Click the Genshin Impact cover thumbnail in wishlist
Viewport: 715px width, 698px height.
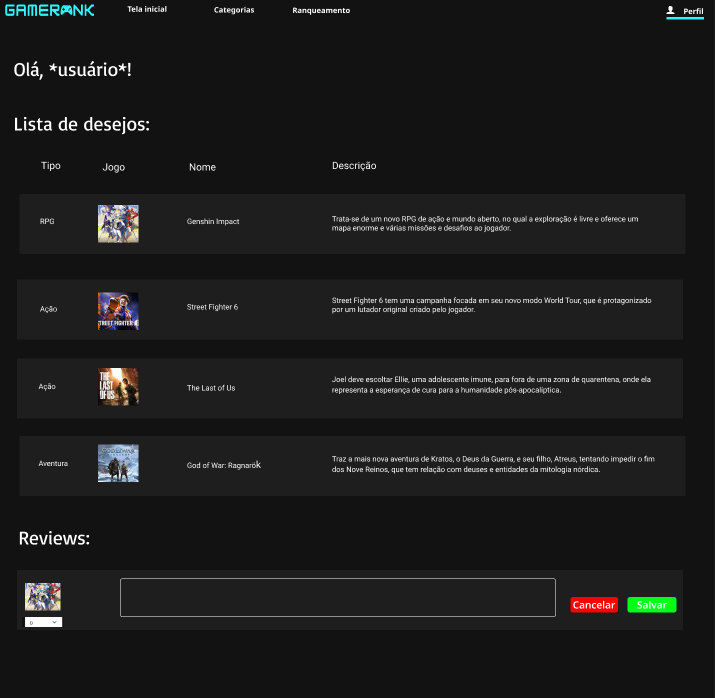118,223
